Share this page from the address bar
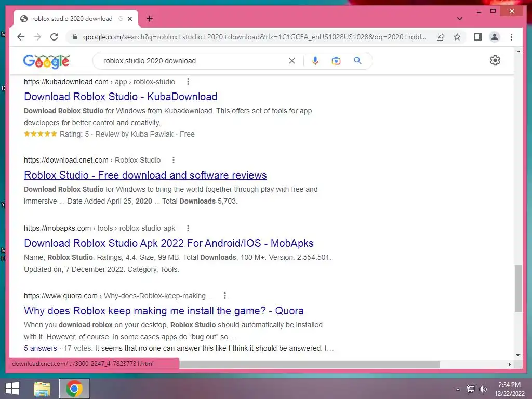The image size is (532, 399). pos(441,37)
